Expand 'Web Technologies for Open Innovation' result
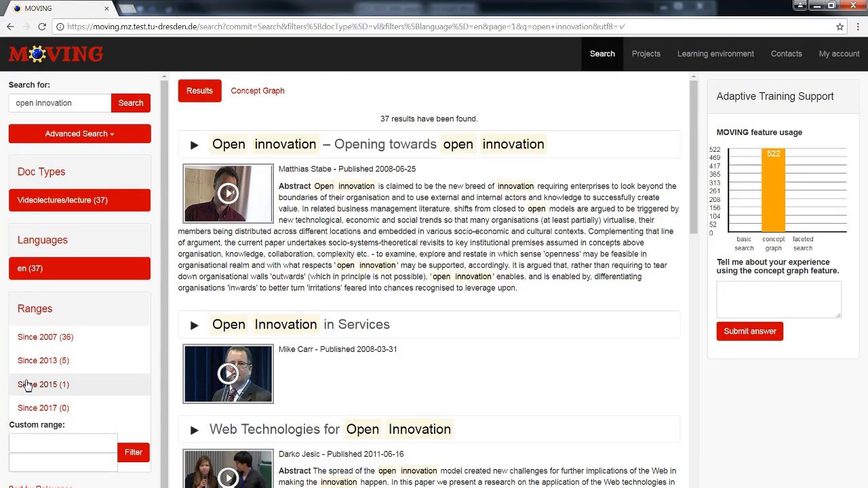868x488 pixels. coord(194,430)
